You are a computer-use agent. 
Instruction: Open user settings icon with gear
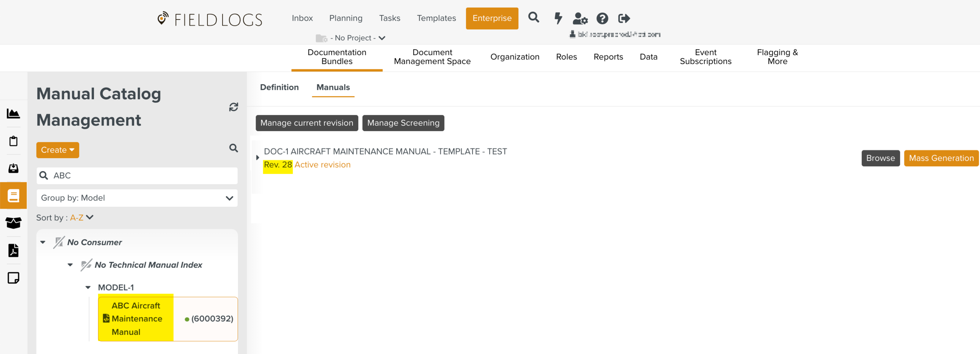point(580,18)
